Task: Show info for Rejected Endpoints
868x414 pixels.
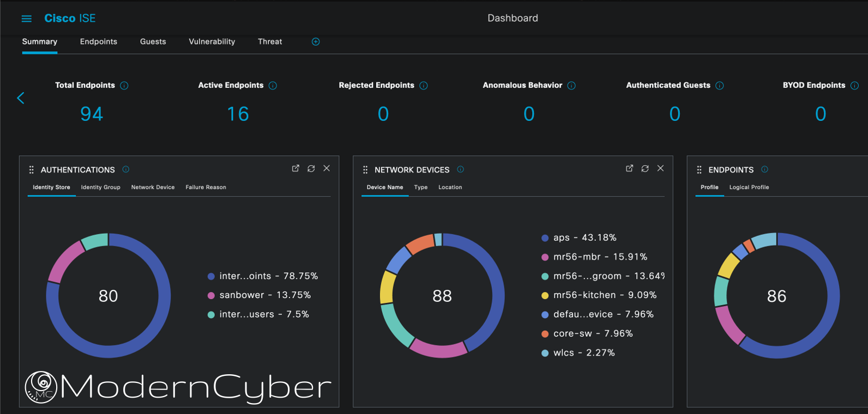Action: 424,86
